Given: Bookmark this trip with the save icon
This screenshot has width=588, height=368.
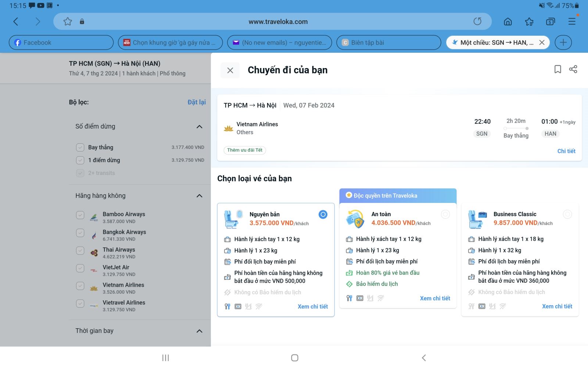Looking at the screenshot, I should point(557,69).
